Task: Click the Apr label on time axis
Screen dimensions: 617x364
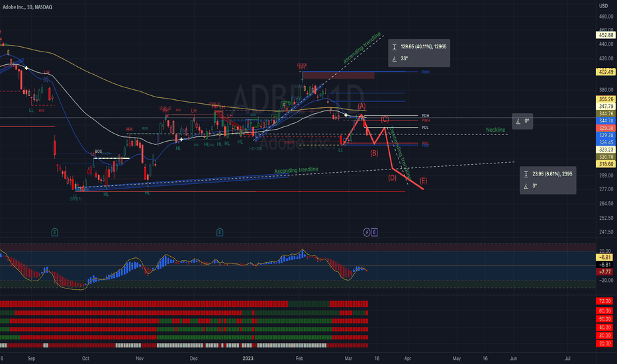Action: pos(408,359)
